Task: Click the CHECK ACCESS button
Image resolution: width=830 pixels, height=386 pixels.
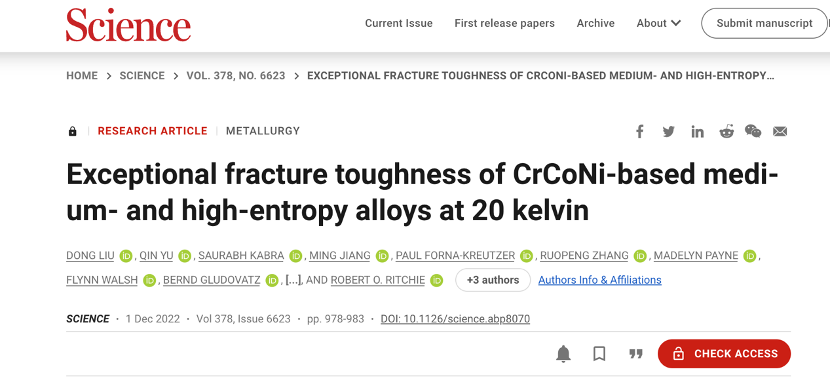Action: pos(724,354)
